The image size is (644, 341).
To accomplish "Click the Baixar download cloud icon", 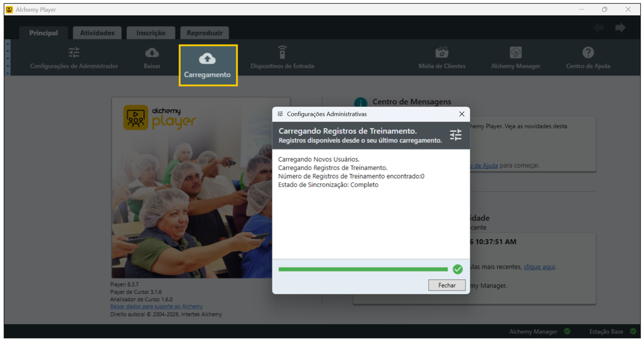I will point(152,53).
